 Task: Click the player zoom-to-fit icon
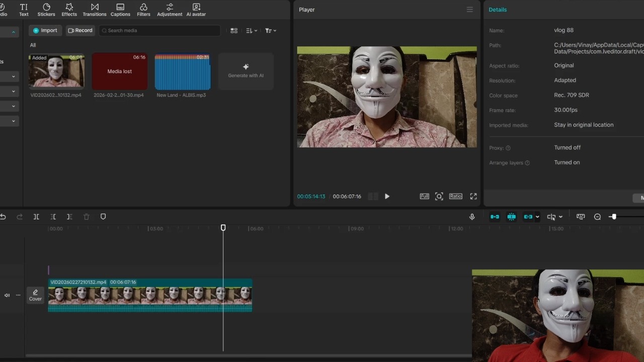coord(439,197)
